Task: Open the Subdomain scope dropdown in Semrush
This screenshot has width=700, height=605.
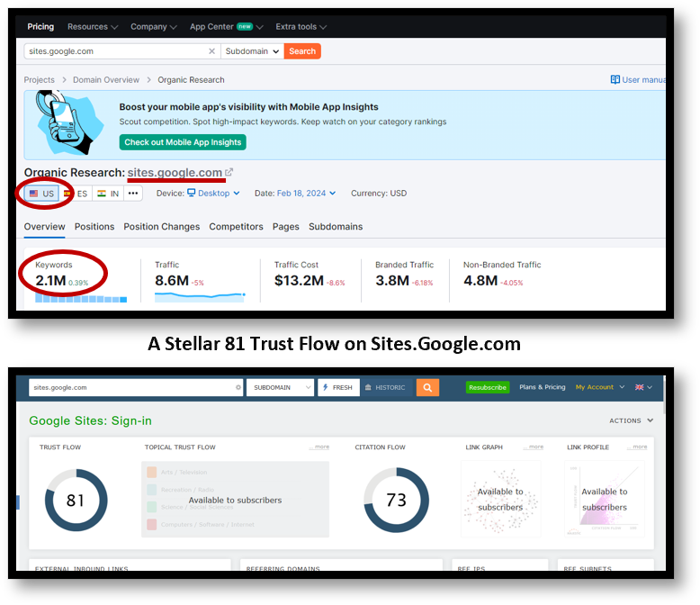Action: pyautogui.click(x=252, y=51)
